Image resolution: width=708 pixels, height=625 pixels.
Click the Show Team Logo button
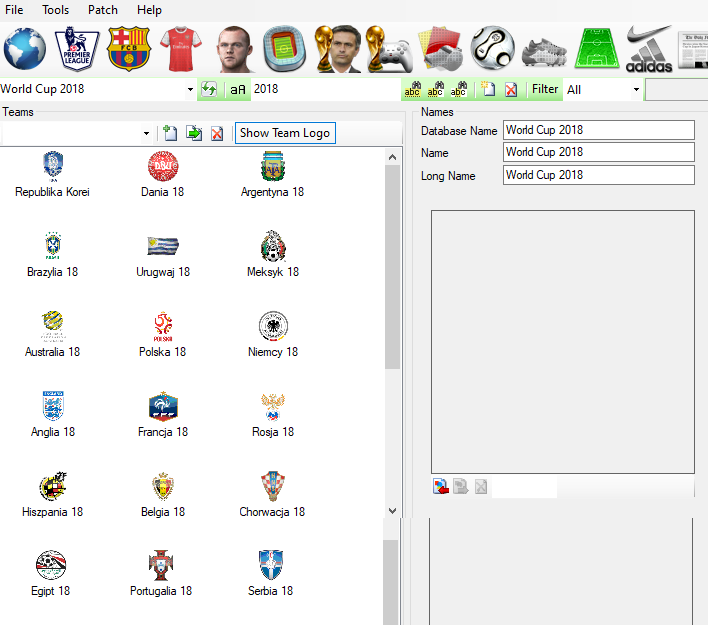[x=285, y=133]
